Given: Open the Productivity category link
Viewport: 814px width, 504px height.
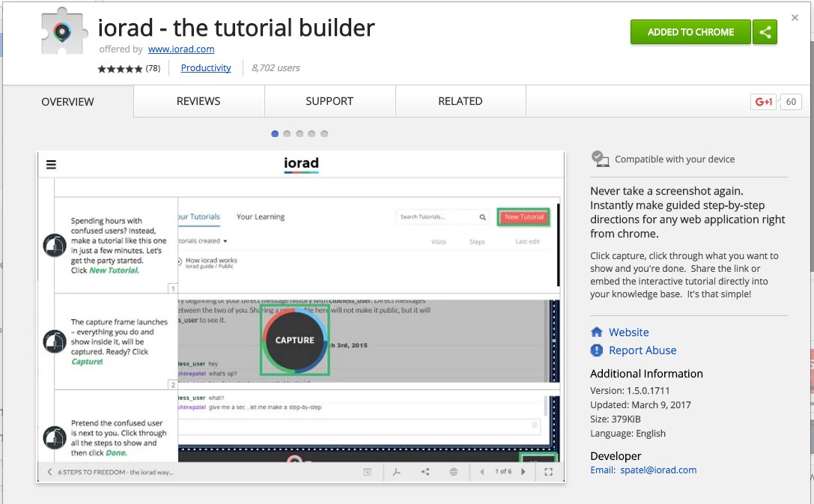Looking at the screenshot, I should tap(206, 67).
